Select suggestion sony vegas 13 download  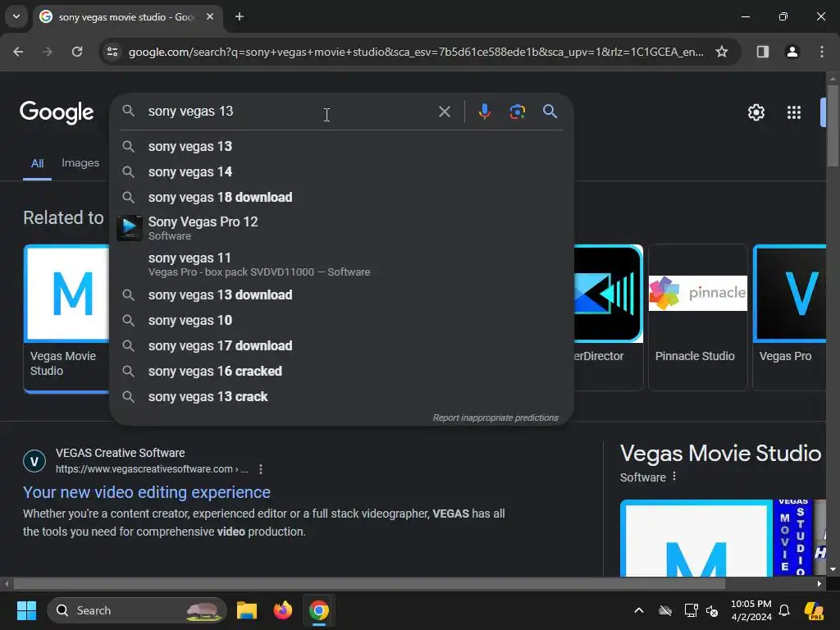[342, 294]
